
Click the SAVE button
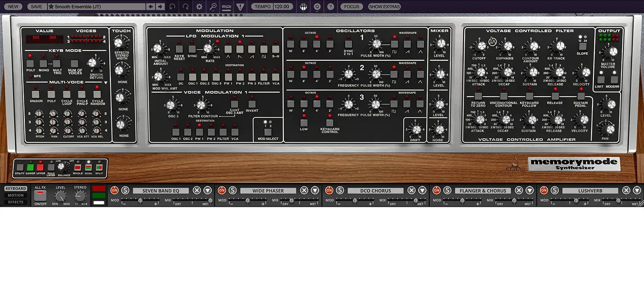[x=36, y=6]
